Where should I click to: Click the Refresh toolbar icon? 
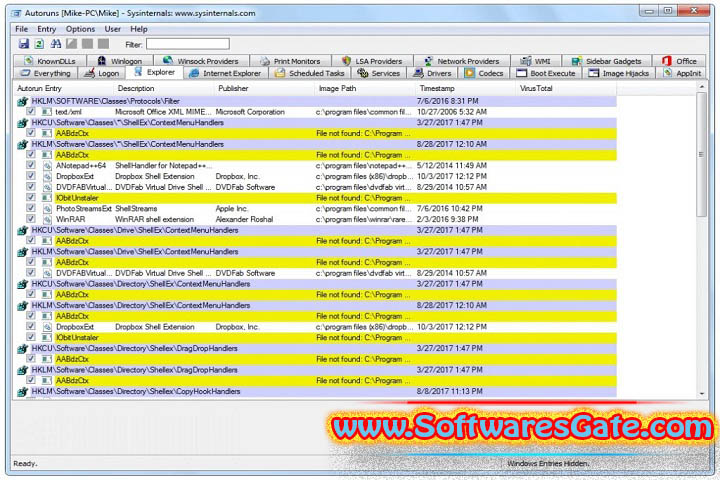click(x=39, y=44)
